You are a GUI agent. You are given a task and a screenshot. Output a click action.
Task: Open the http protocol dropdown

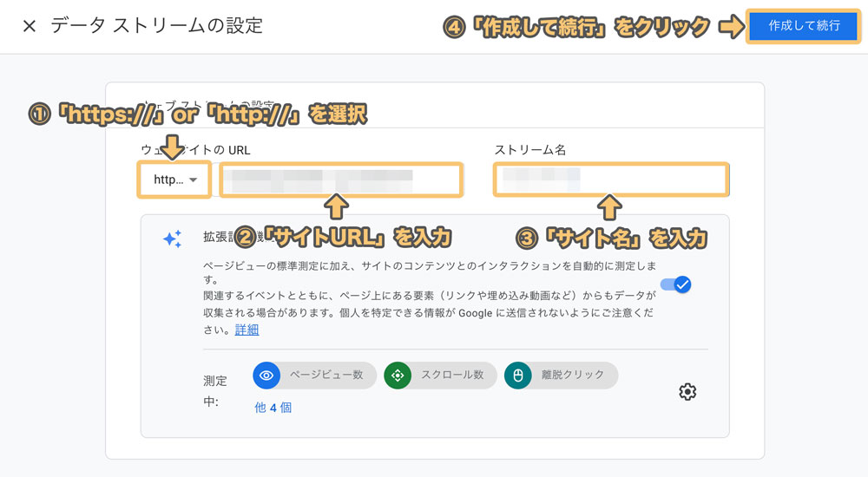pos(174,180)
